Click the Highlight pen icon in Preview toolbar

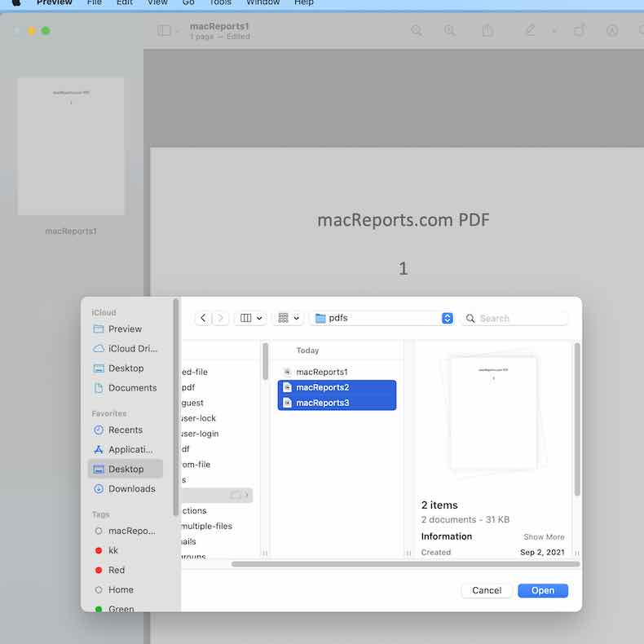(530, 30)
